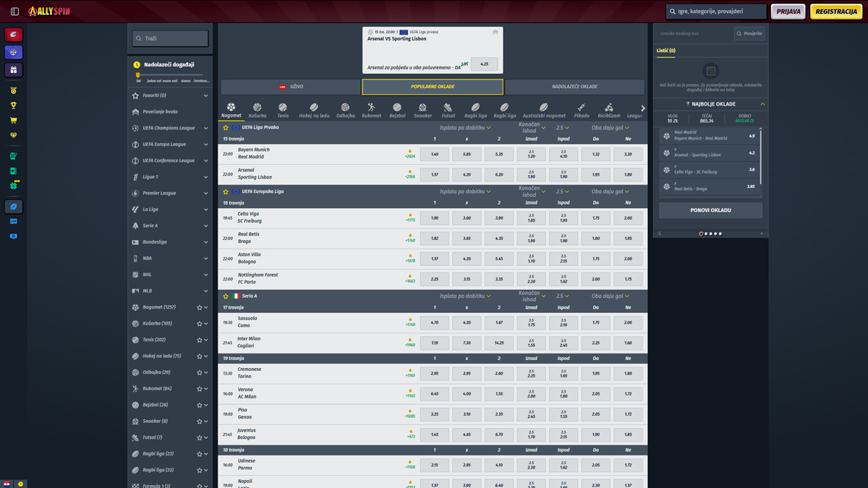This screenshot has width=868, height=488.
Task: Star Odbojka (29) in sidebar
Action: [200, 372]
